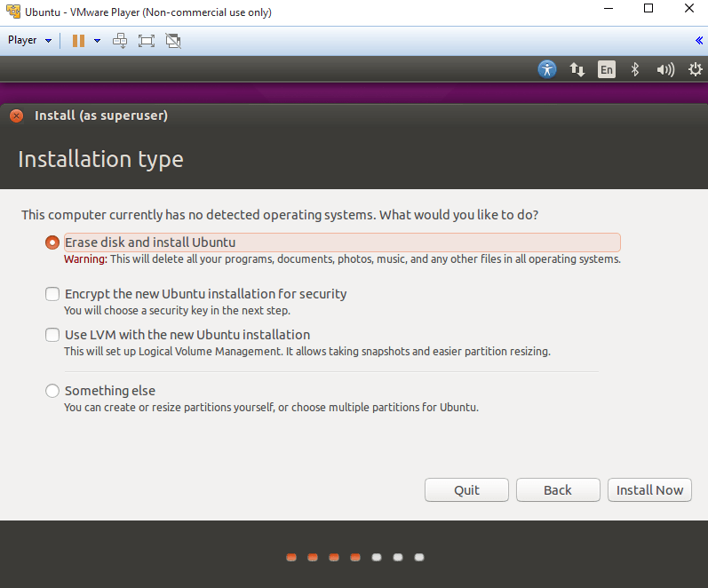Screen dimensions: 708x588
Task: Open the En keyboard language menu
Action: click(606, 69)
